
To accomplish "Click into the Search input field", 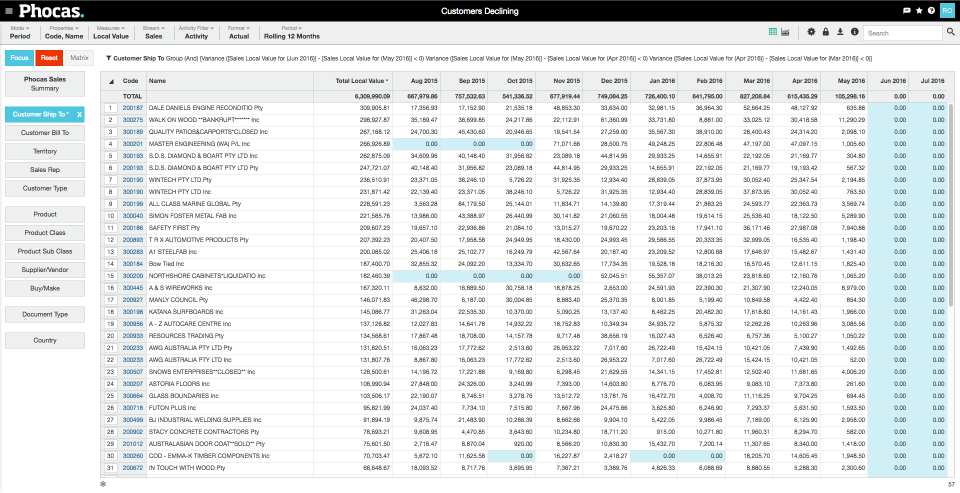I will (x=903, y=33).
